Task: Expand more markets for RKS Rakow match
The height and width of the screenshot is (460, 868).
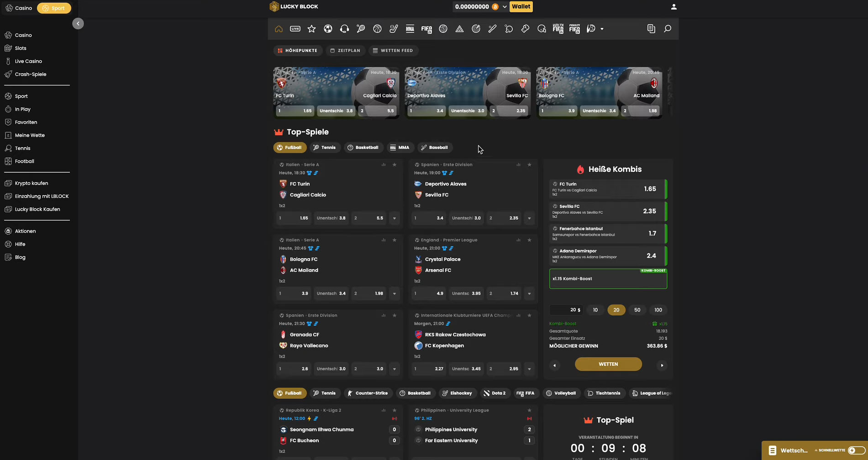Action: click(x=529, y=369)
